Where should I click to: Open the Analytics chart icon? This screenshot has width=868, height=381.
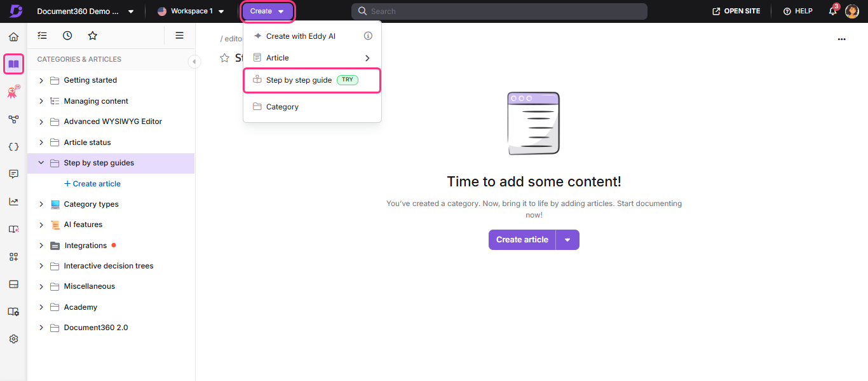(x=13, y=201)
